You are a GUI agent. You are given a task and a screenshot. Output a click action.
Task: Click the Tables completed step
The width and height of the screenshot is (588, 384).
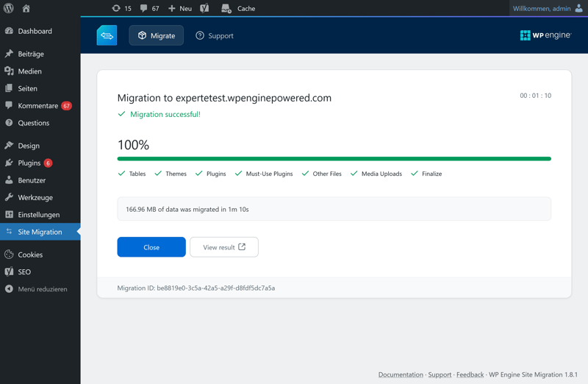132,174
